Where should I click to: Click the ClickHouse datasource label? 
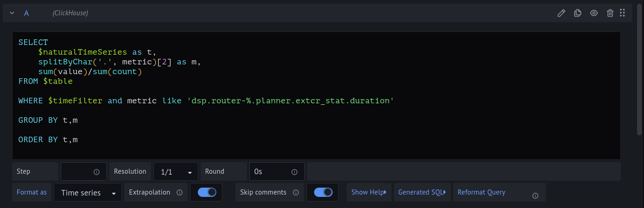pyautogui.click(x=70, y=13)
